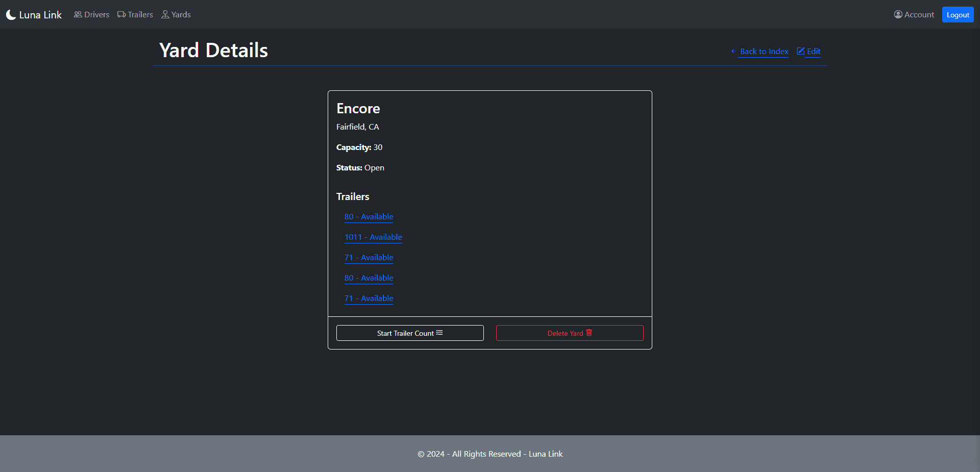Click the Account user circle icon

click(x=898, y=14)
